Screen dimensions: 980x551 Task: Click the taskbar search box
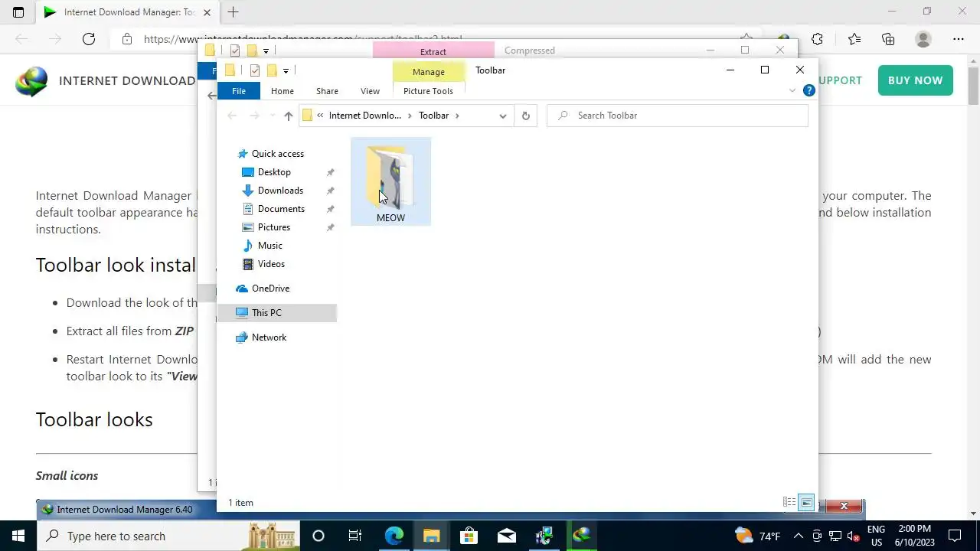pyautogui.click(x=168, y=536)
